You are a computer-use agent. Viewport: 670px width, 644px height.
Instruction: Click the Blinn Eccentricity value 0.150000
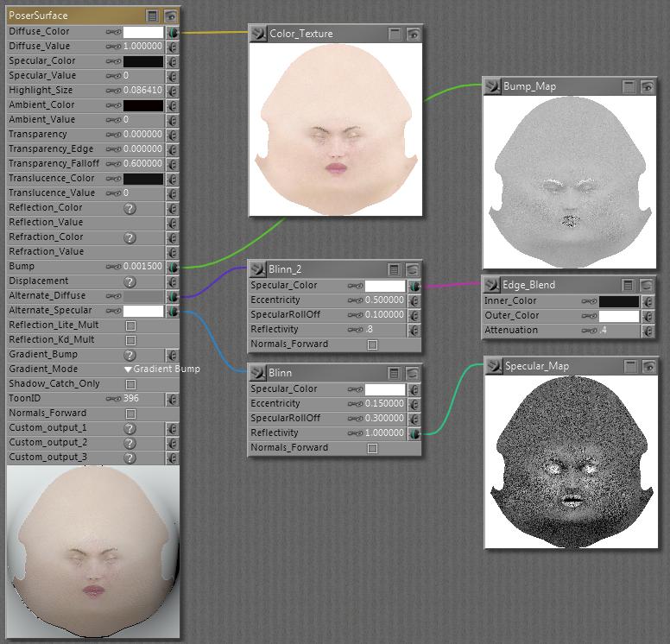384,404
